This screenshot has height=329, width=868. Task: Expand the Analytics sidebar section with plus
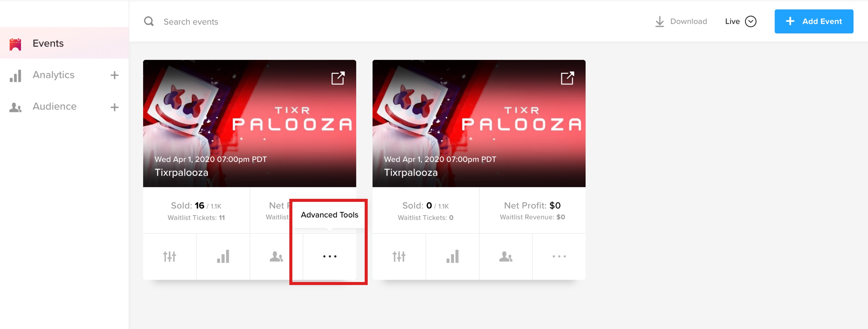coord(115,75)
